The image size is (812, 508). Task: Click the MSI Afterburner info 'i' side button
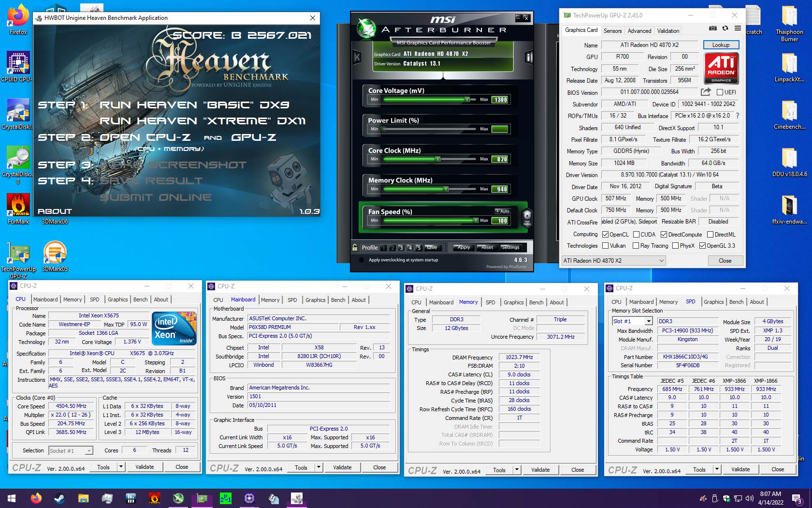click(529, 58)
